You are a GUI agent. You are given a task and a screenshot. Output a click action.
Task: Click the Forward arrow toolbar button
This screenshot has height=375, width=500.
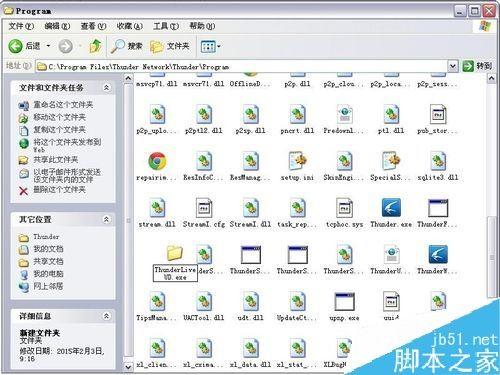66,46
